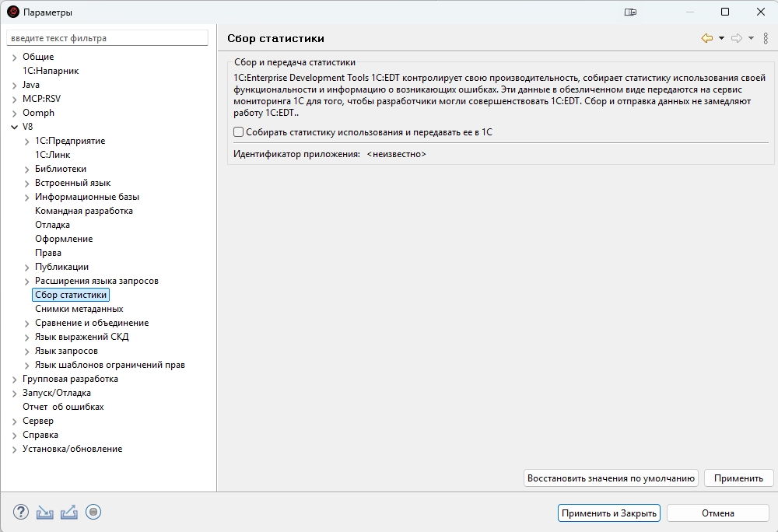
Task: Click the Oomph preference recorder icon
Action: tap(93, 512)
